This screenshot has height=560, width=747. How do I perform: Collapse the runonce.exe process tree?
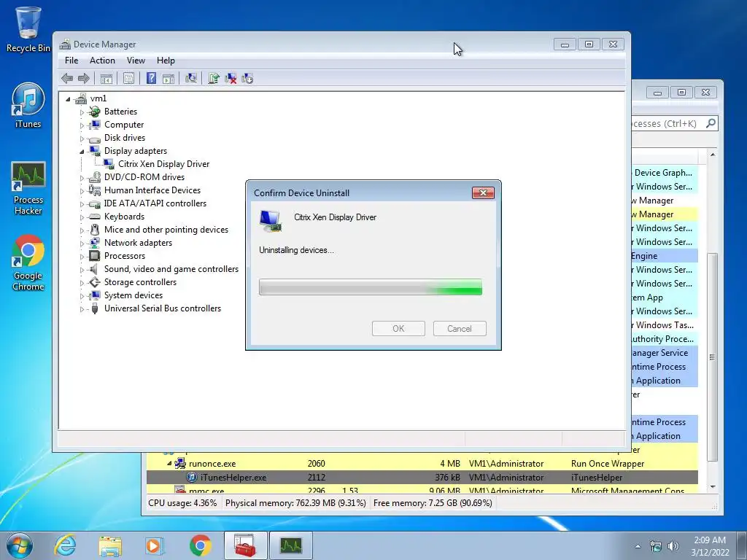coord(169,463)
